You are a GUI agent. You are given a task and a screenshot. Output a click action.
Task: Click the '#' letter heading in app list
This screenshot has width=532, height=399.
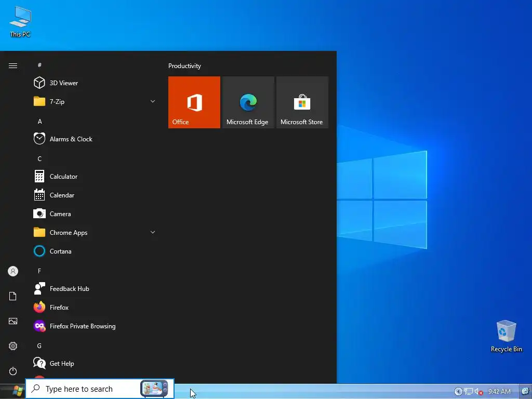click(39, 65)
